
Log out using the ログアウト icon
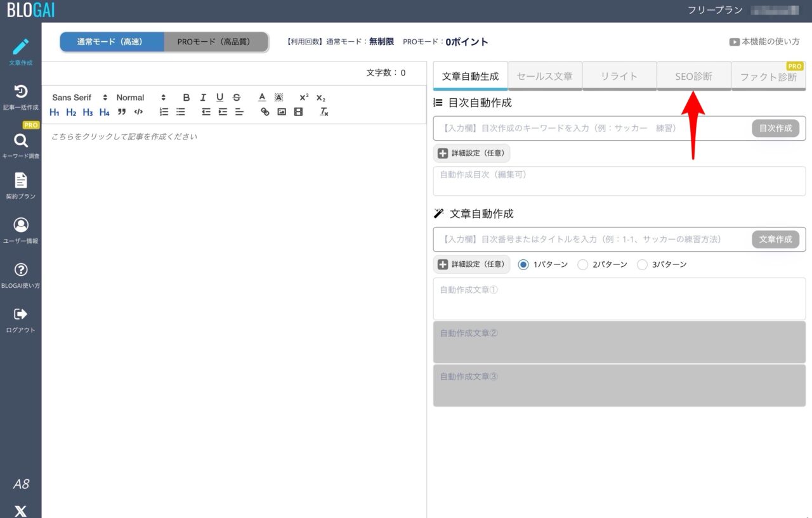point(21,315)
